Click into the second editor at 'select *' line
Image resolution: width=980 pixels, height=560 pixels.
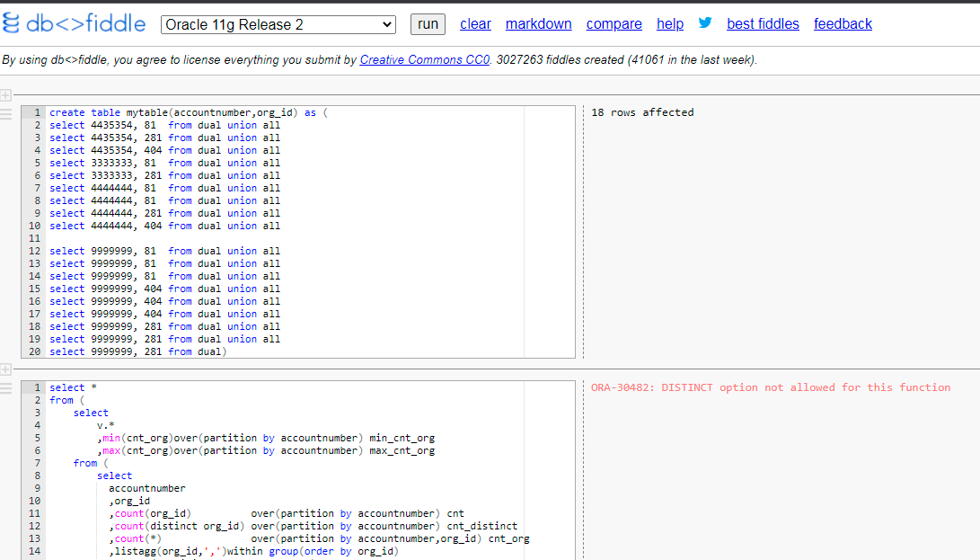[73, 388]
